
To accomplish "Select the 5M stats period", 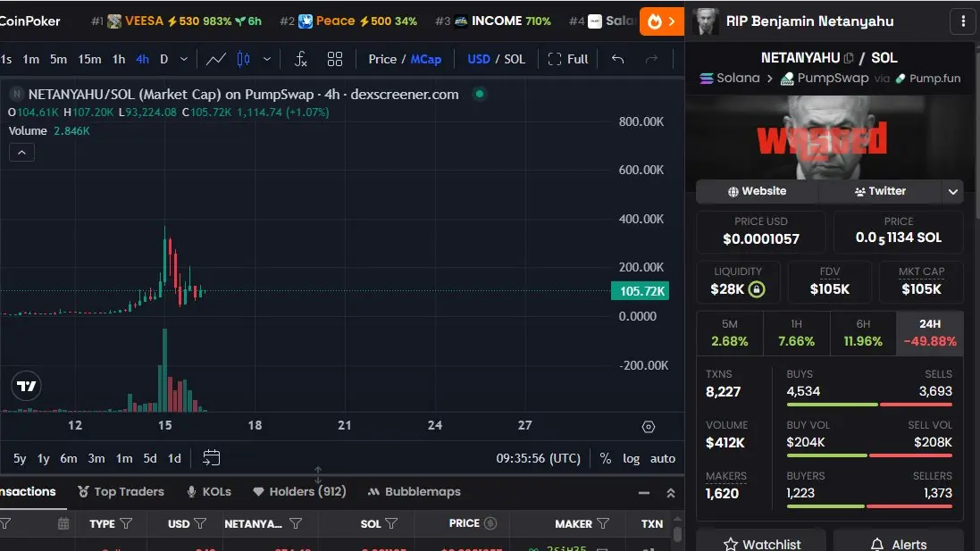I will pyautogui.click(x=729, y=333).
